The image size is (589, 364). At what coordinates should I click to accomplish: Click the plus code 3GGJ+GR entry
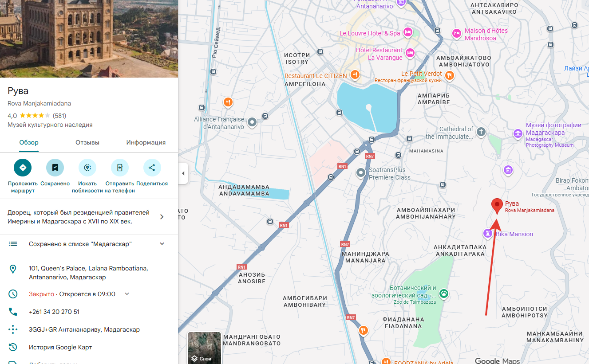[84, 329]
